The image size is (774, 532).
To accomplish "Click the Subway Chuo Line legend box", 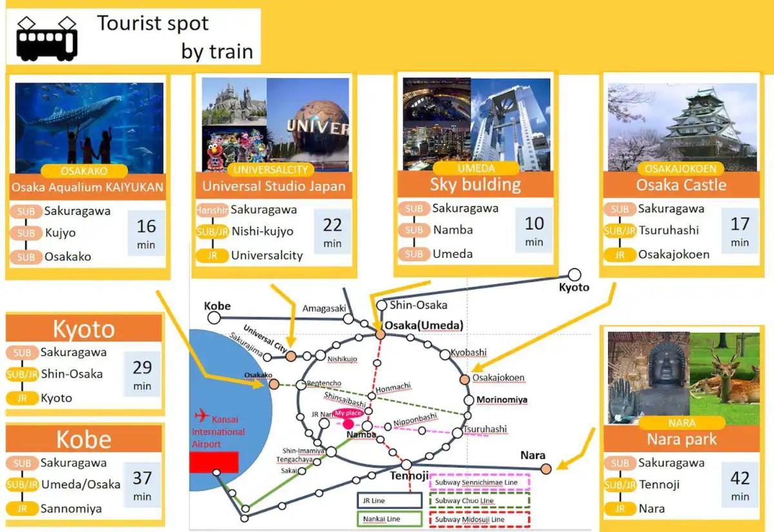I will (479, 500).
